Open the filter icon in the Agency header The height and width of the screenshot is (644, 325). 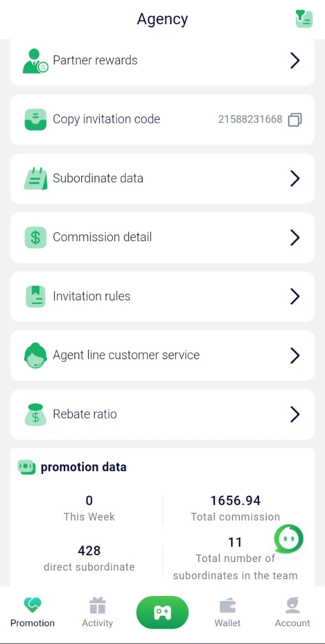[x=304, y=19]
